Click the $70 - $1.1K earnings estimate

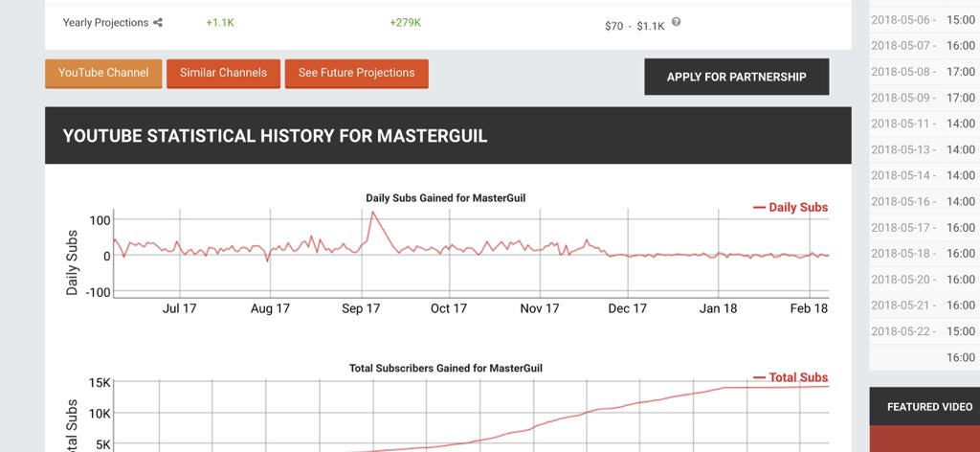click(635, 26)
